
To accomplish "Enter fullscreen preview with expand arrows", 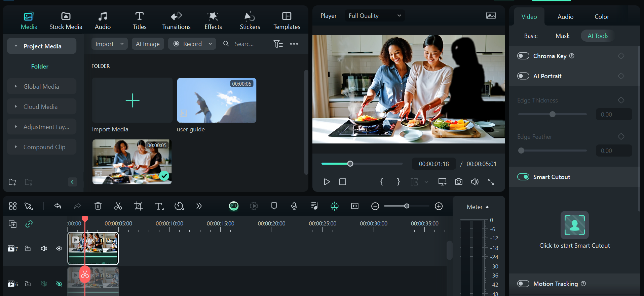I will [x=491, y=182].
